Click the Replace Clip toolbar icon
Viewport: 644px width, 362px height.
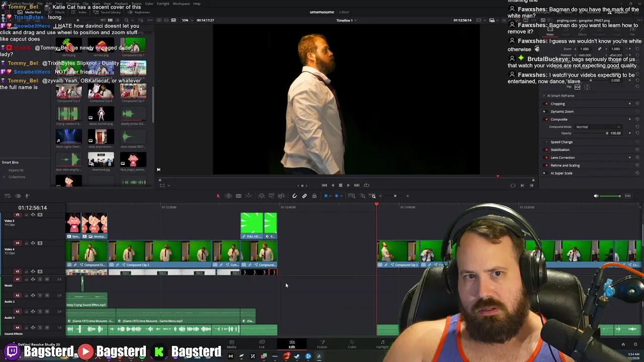pyautogui.click(x=281, y=196)
